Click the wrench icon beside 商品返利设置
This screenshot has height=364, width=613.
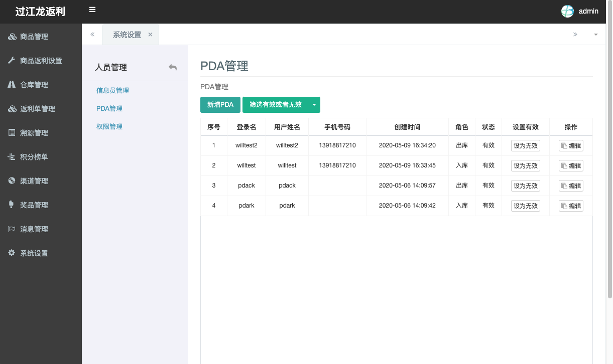[x=12, y=61]
